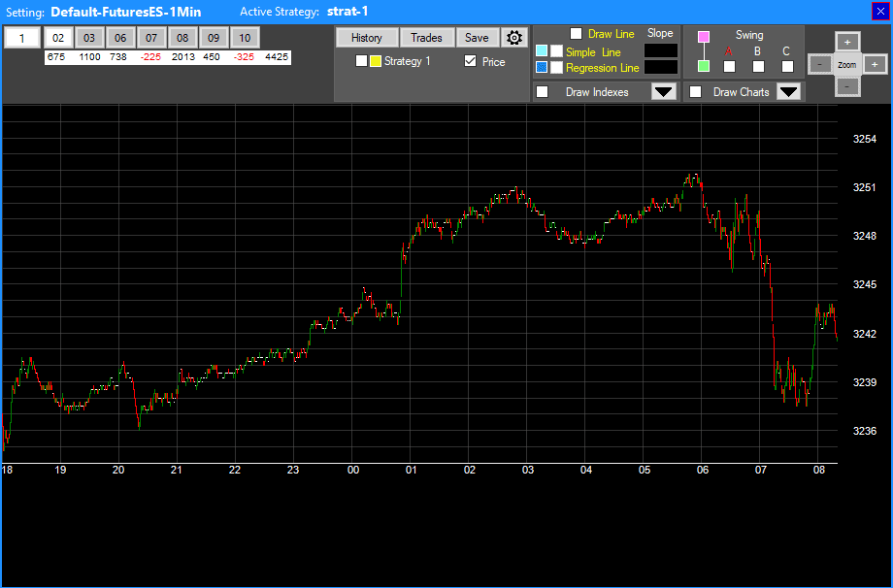
Task: Expand the Draw Charts dropdown arrow
Action: (x=789, y=92)
